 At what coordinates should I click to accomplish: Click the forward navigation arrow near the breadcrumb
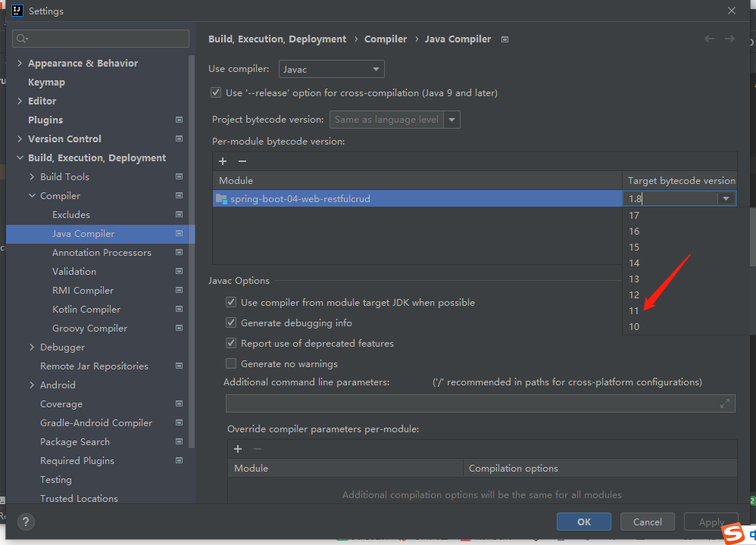click(729, 39)
